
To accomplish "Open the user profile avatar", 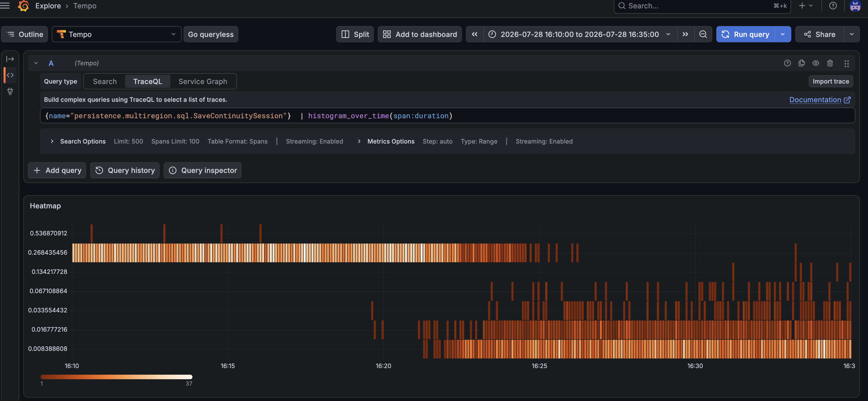I will coord(855,6).
